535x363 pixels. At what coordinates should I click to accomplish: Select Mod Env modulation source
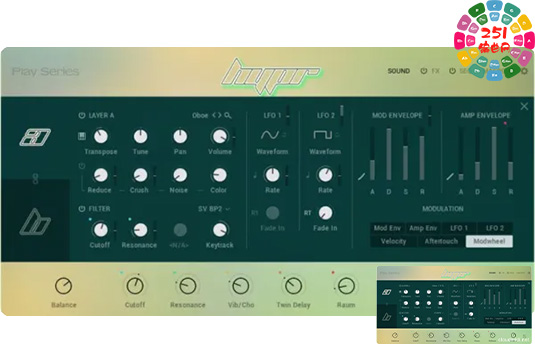tap(387, 228)
